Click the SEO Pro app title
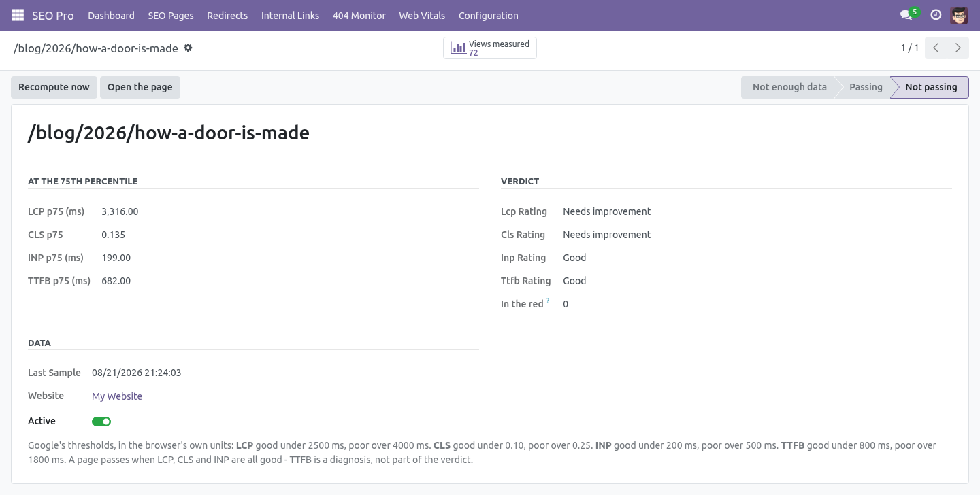Viewport: 980px width, 495px height. (x=53, y=15)
